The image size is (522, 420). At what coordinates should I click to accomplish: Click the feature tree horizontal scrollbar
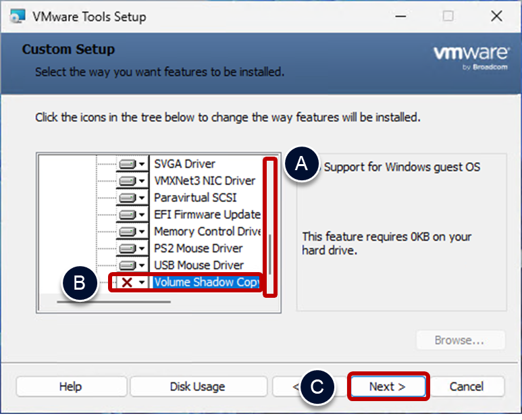(113, 302)
